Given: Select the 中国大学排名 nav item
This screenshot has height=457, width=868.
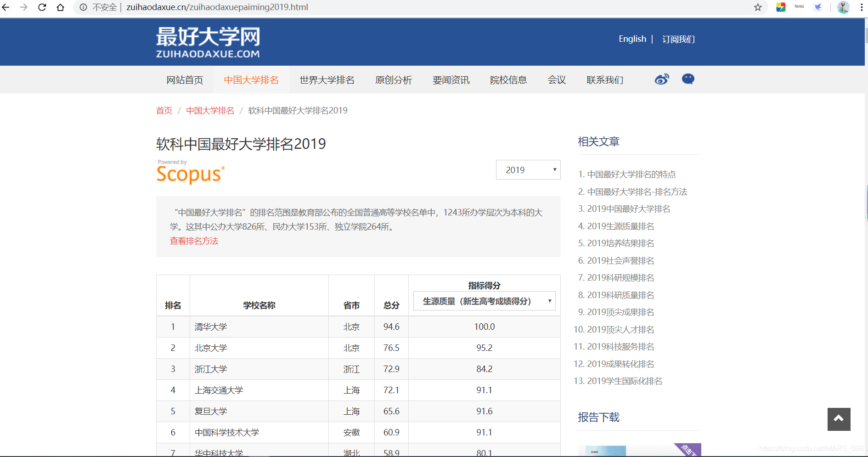Looking at the screenshot, I should (251, 80).
